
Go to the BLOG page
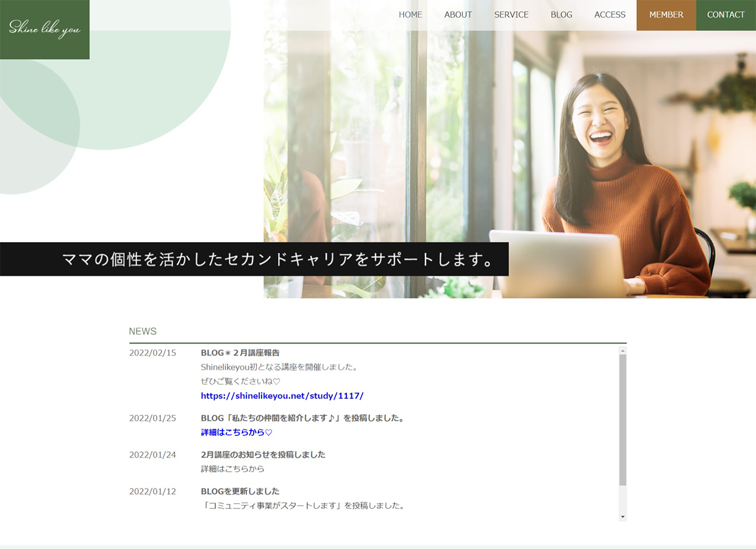[561, 15]
